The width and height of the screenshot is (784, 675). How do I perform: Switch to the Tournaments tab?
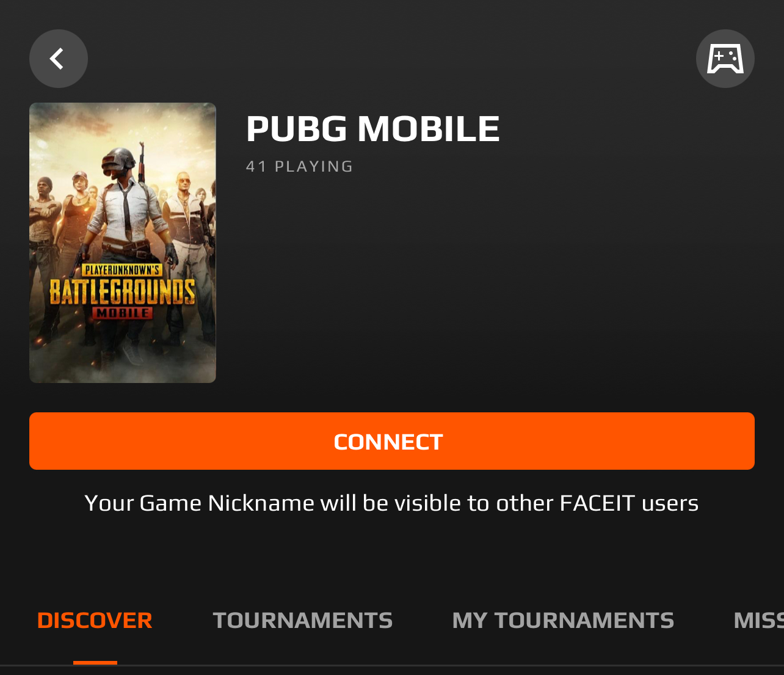tap(303, 621)
